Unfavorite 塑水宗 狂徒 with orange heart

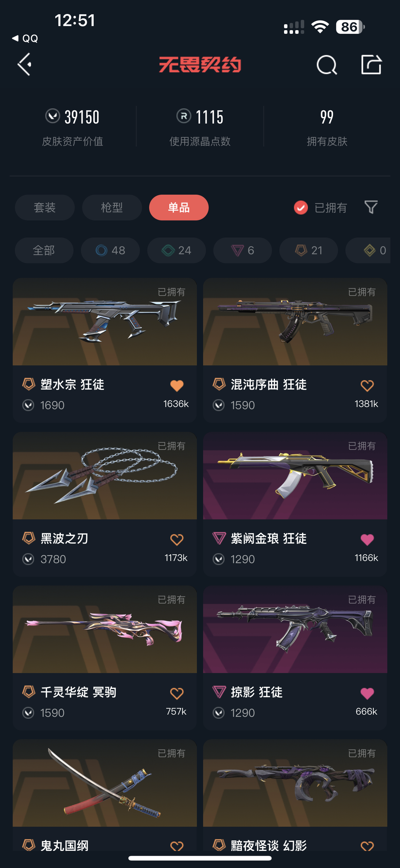point(177,386)
